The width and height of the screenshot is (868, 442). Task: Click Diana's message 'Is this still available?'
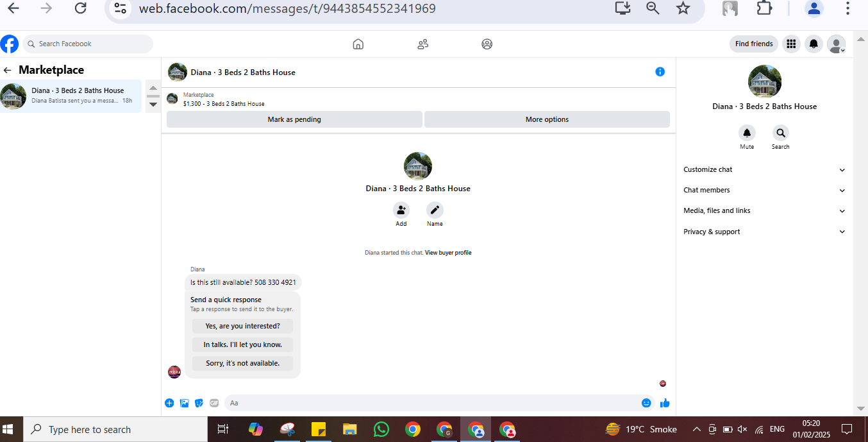tap(243, 282)
